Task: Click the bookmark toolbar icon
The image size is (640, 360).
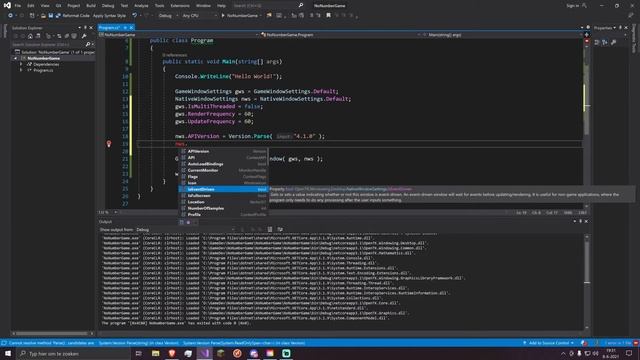Action: [328, 16]
